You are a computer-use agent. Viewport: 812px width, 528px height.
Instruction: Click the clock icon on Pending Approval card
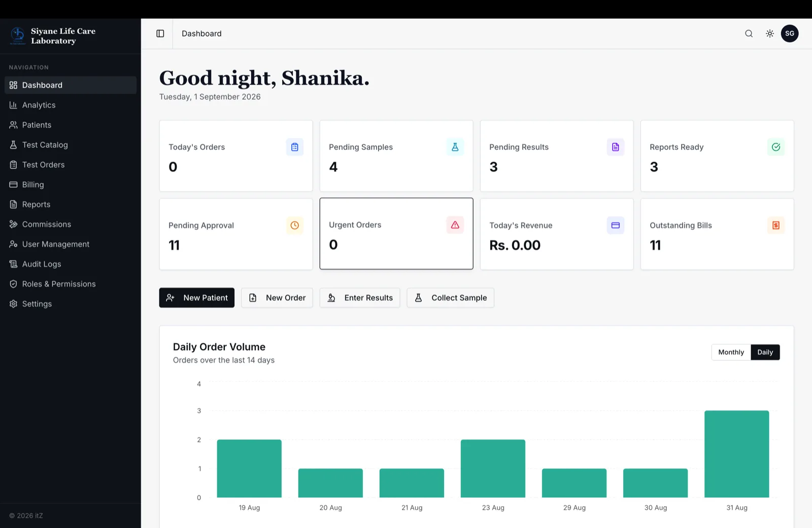(x=295, y=225)
